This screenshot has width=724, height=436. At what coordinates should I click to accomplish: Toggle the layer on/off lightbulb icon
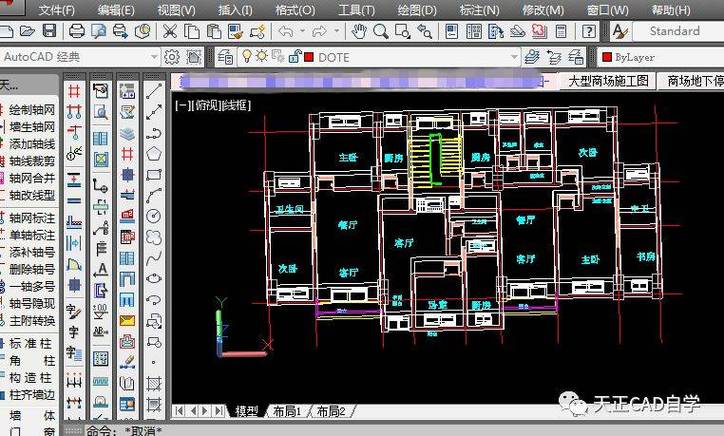click(x=245, y=57)
